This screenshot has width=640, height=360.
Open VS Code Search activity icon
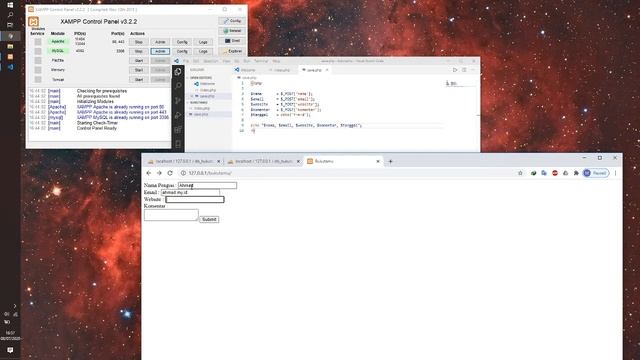(178, 86)
